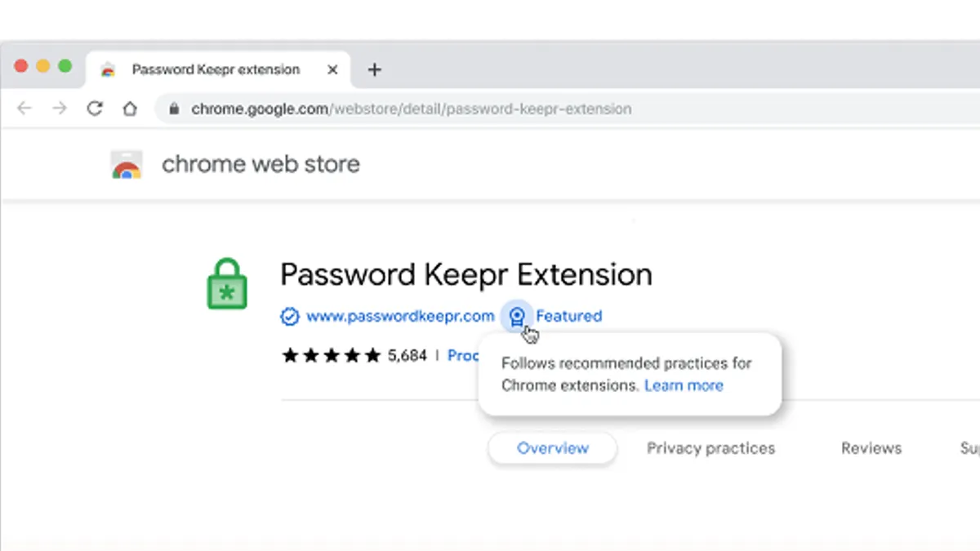Switch to the Overview tab
The height and width of the screenshot is (551, 980).
[x=553, y=448]
